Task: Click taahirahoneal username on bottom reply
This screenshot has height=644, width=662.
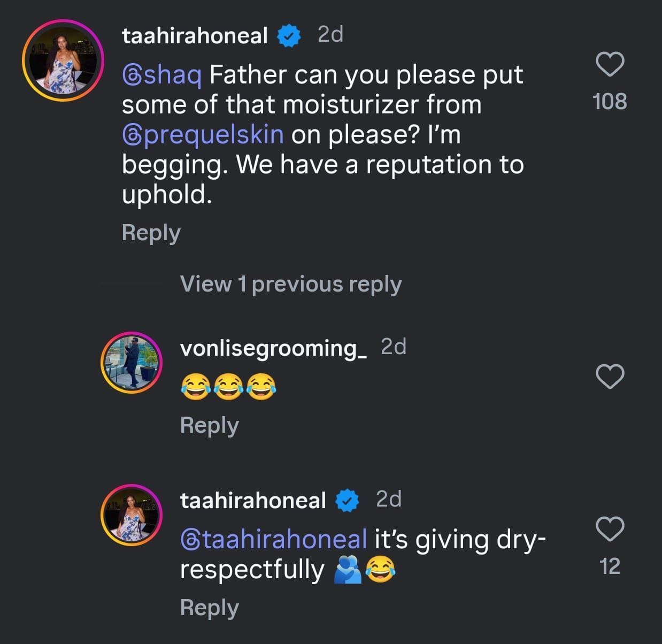Action: [253, 501]
